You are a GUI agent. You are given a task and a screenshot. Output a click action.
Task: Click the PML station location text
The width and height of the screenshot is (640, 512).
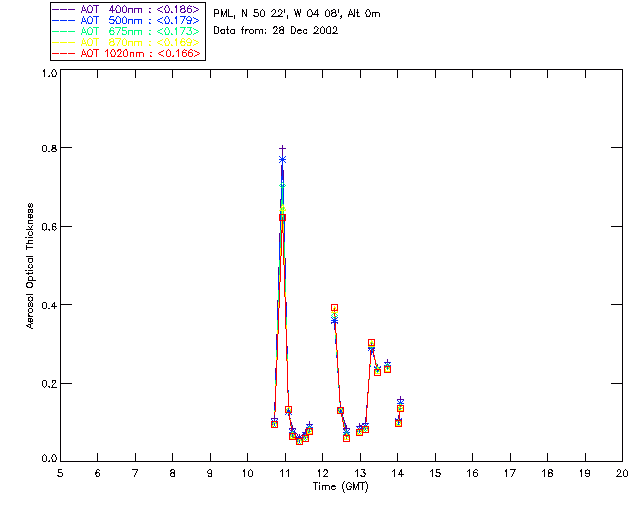pyautogui.click(x=297, y=14)
